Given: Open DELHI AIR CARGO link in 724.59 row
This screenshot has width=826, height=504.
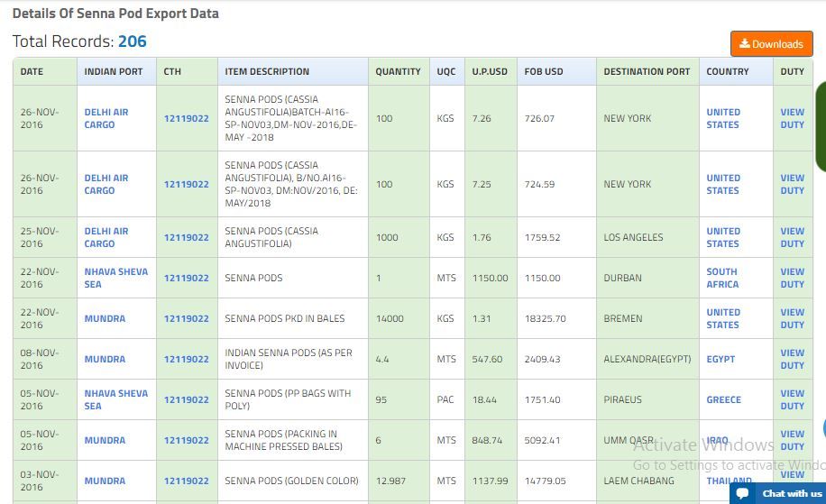Looking at the screenshot, I should click(106, 184).
